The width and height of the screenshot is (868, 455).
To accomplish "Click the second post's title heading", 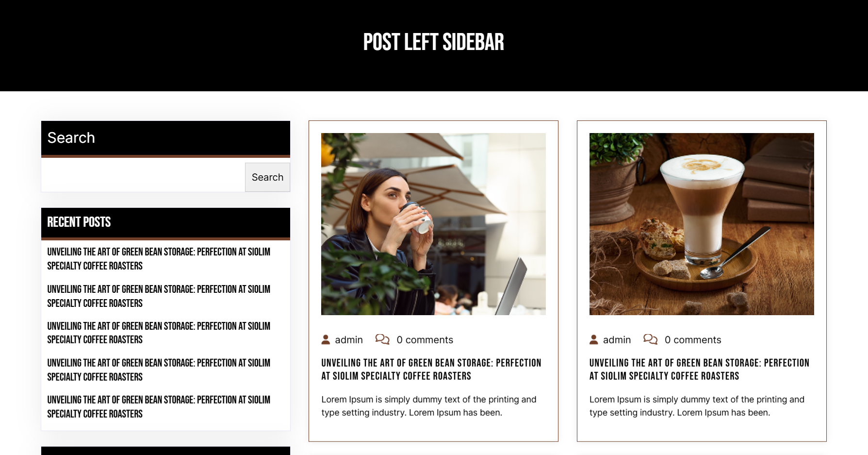I will (699, 370).
